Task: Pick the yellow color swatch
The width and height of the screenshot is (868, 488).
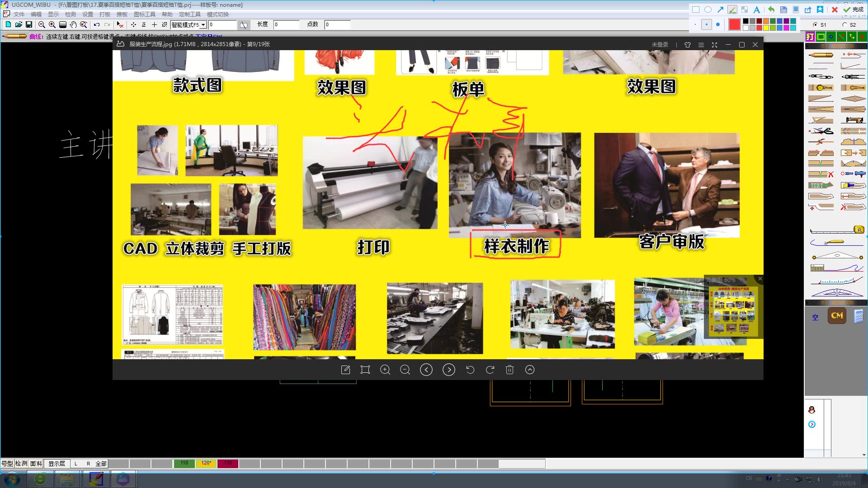Action: [766, 28]
